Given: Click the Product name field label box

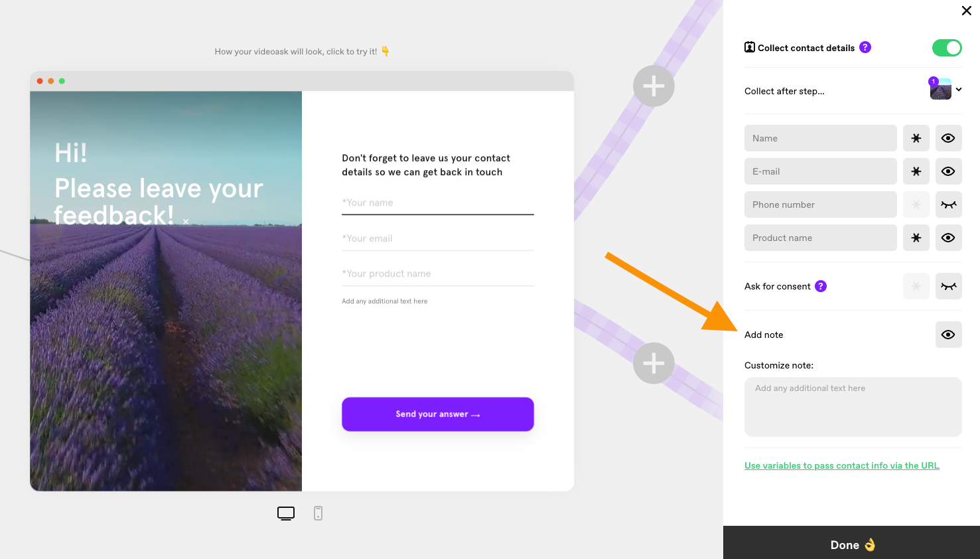Looking at the screenshot, I should (821, 238).
